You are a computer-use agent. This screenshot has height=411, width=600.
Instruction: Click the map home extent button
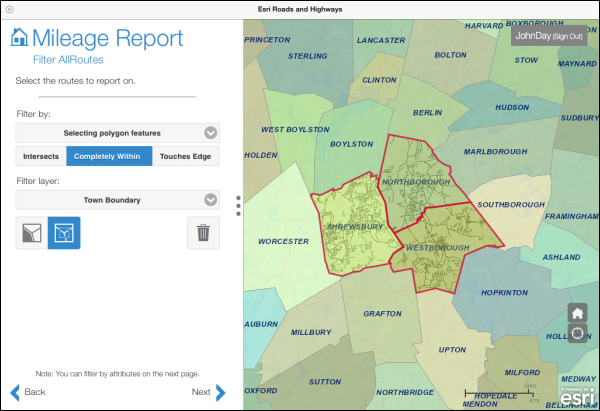click(577, 312)
